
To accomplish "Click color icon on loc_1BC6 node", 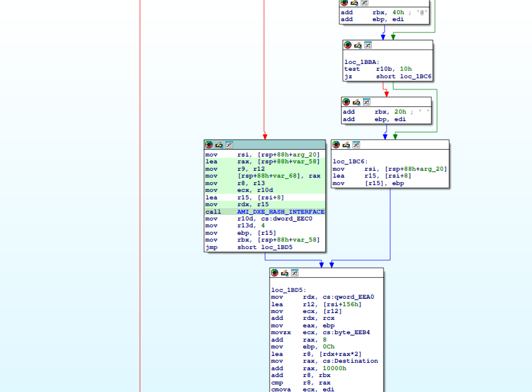I will pyautogui.click(x=336, y=145).
